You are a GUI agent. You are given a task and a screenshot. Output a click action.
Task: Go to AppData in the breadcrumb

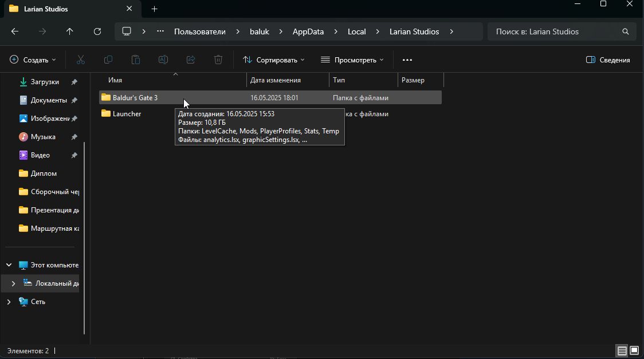tap(308, 31)
